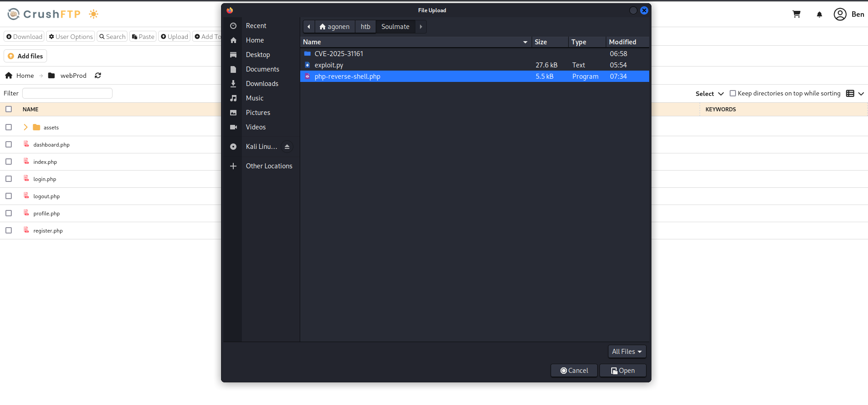
Task: Click the Name column sort arrow
Action: coord(525,42)
